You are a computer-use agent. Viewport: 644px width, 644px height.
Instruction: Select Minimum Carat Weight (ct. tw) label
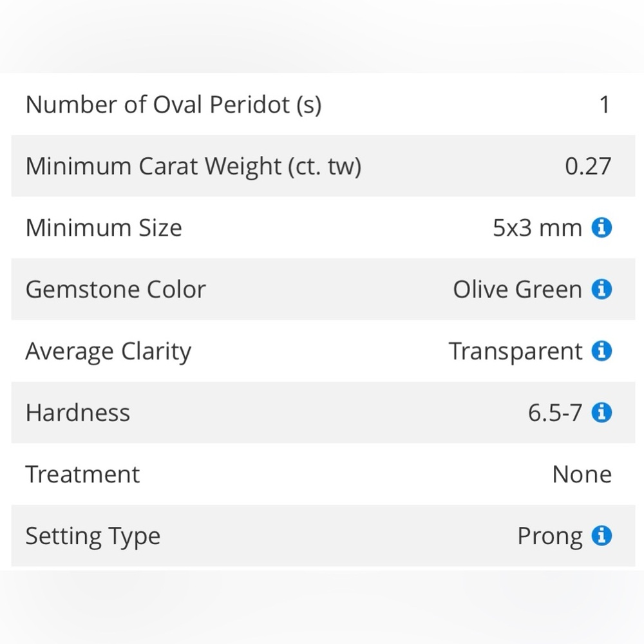tap(193, 167)
